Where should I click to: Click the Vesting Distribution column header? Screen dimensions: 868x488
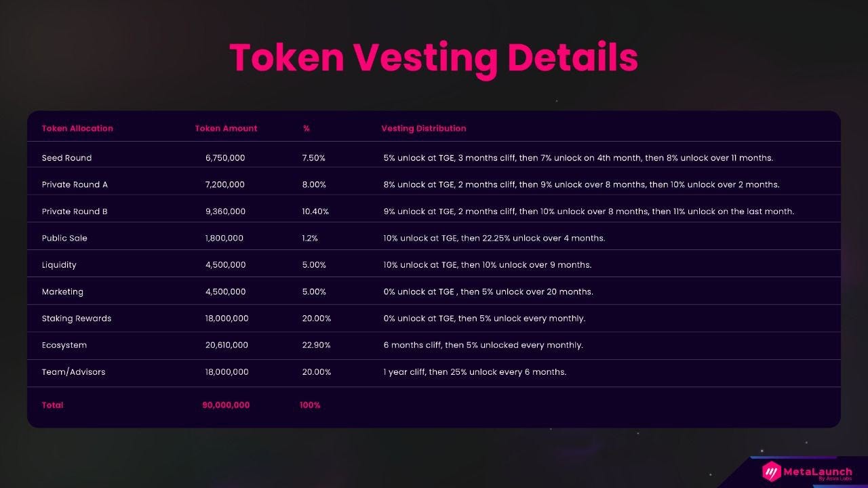tap(424, 128)
